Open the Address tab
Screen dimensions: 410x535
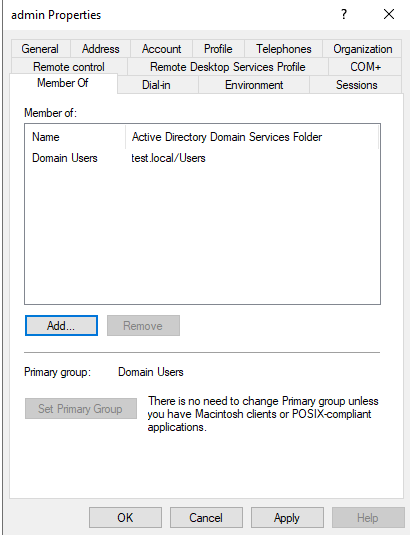point(100,49)
